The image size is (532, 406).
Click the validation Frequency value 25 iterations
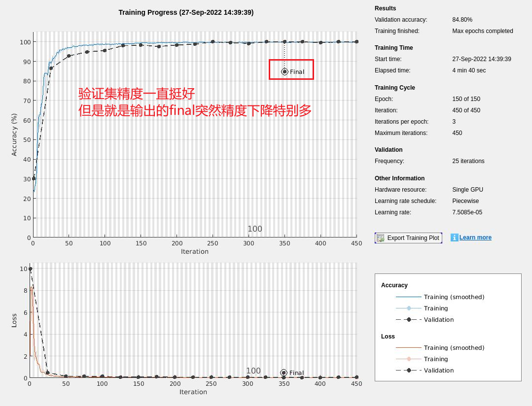[468, 161]
